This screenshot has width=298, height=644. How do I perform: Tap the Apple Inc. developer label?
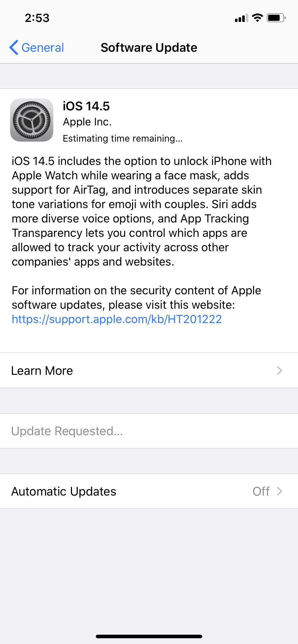tap(87, 122)
